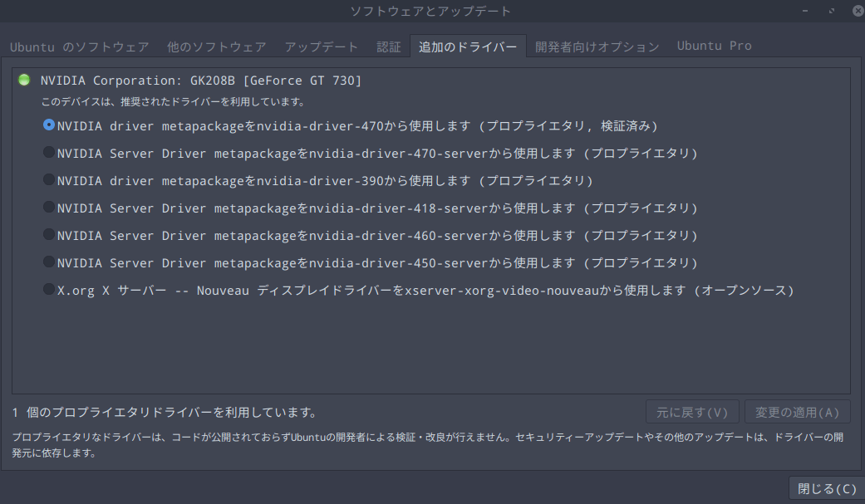Maximize the ソフトウェアとアップデート window
865x504 pixels.
tap(832, 11)
